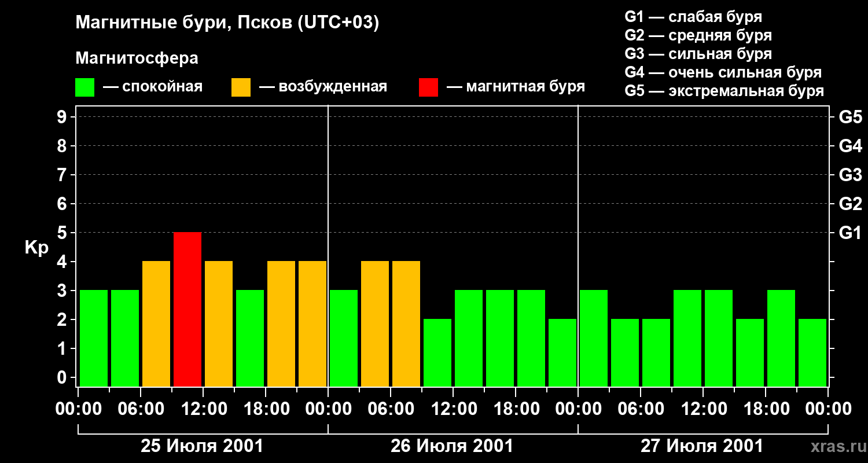The image size is (868, 463).
Task: Click the G2 marker on the right axis
Action: (x=850, y=204)
